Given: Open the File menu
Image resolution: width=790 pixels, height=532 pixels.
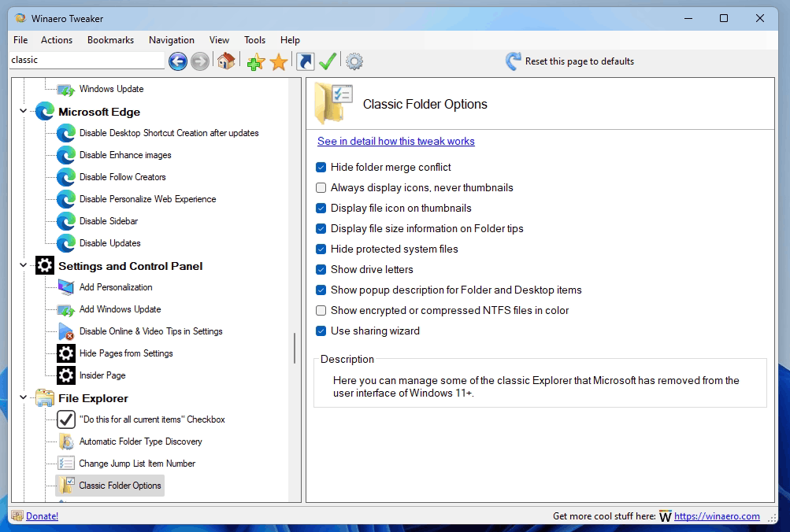Looking at the screenshot, I should pyautogui.click(x=20, y=40).
